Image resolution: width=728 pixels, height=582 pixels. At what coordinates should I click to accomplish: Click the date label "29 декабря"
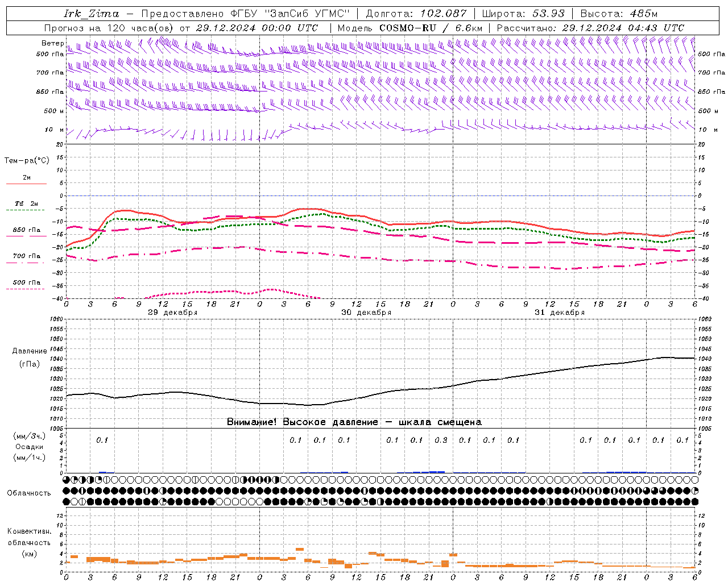click(x=173, y=313)
